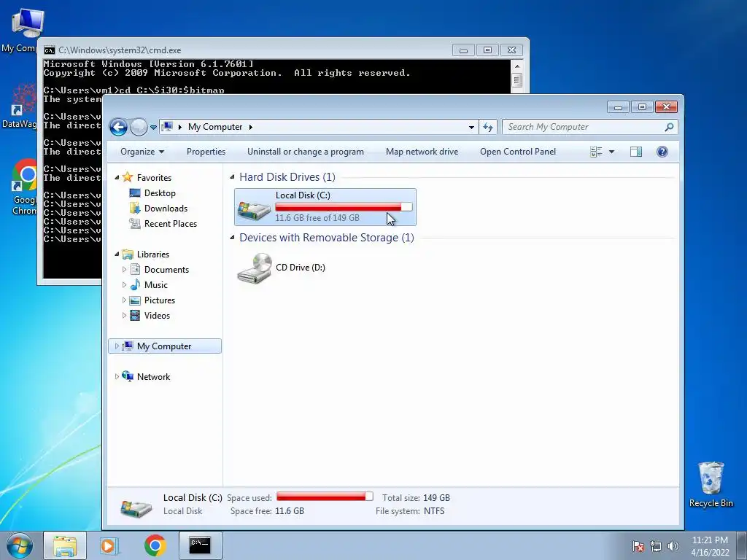Open Google Chrome from the taskbar
The width and height of the screenshot is (747, 560).
(155, 545)
